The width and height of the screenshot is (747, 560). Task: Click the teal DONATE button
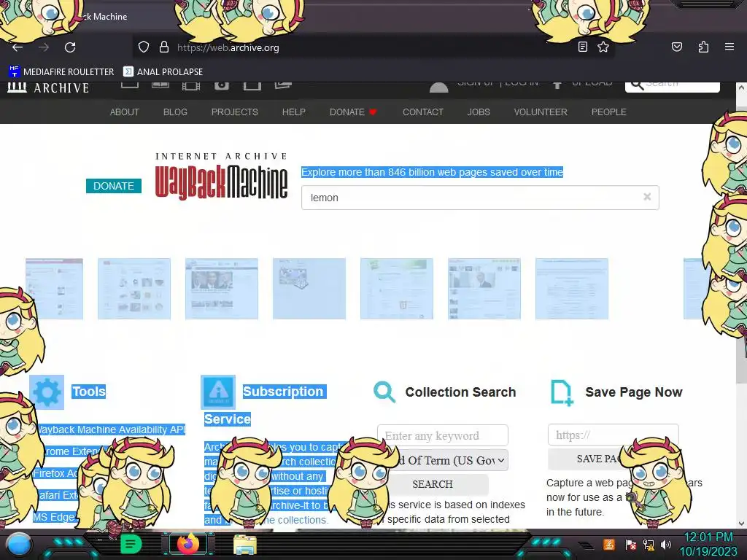(x=113, y=186)
